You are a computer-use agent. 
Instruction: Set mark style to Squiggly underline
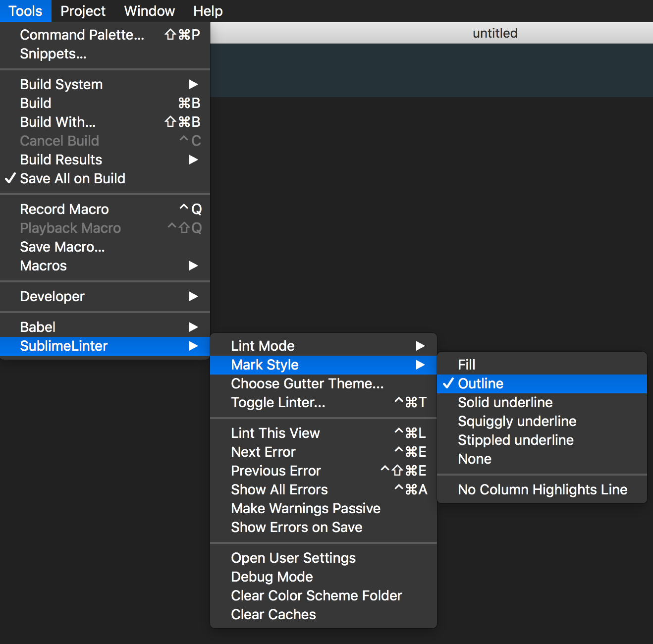[542, 421]
